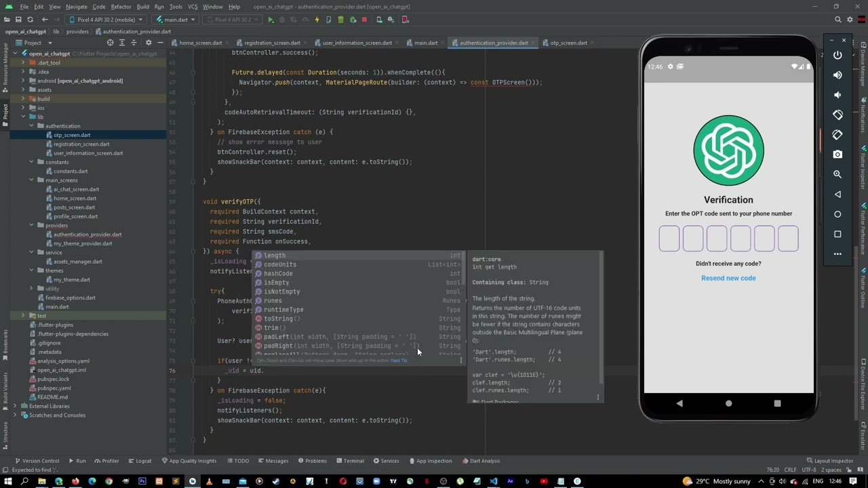Click Select Opened File target icon
868x488 pixels.
(x=111, y=43)
